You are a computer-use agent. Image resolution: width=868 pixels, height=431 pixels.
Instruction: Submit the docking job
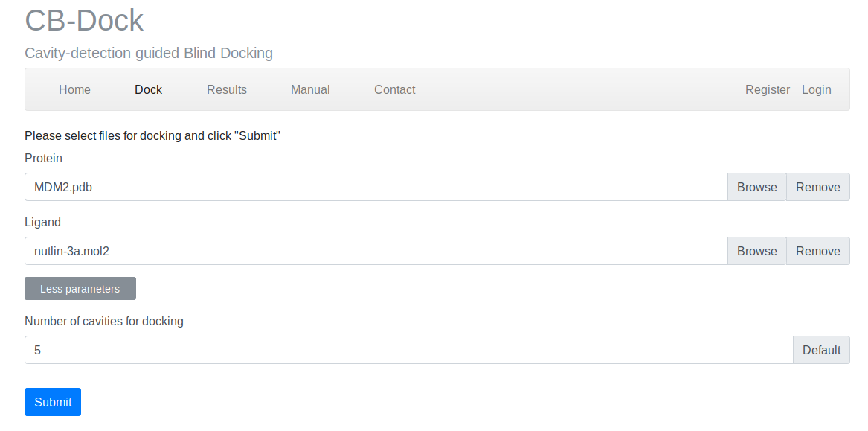pos(52,401)
